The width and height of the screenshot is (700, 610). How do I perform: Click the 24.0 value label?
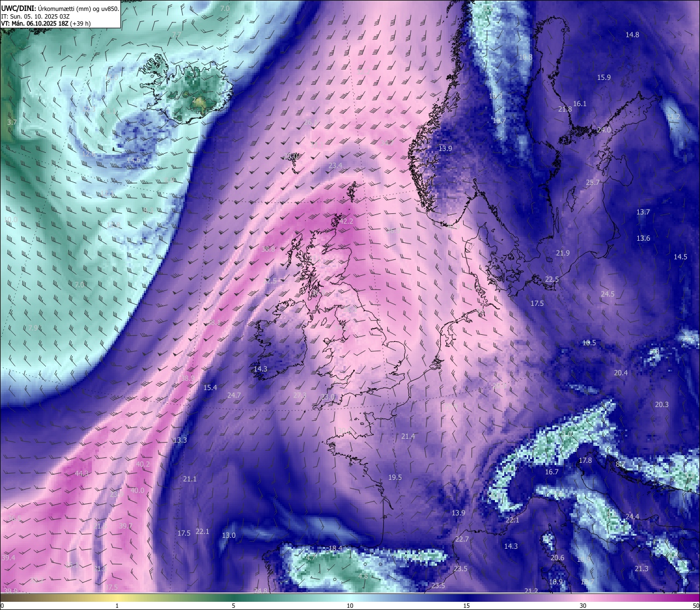coord(604,130)
